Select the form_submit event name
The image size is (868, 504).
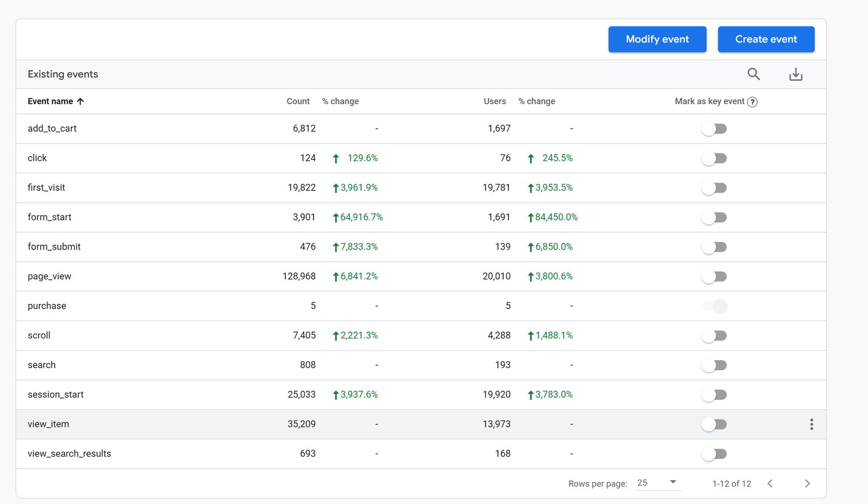click(54, 247)
